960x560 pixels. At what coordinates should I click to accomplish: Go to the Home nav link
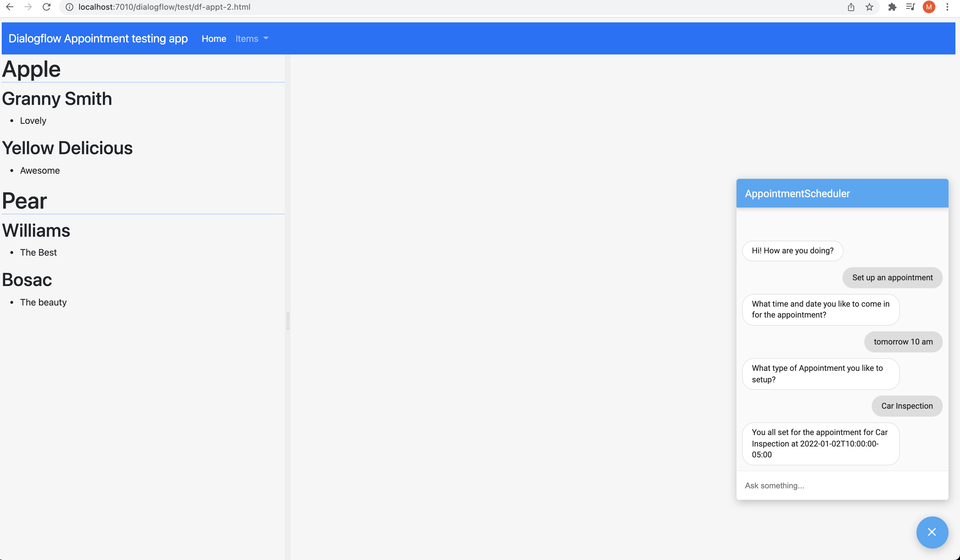point(214,38)
